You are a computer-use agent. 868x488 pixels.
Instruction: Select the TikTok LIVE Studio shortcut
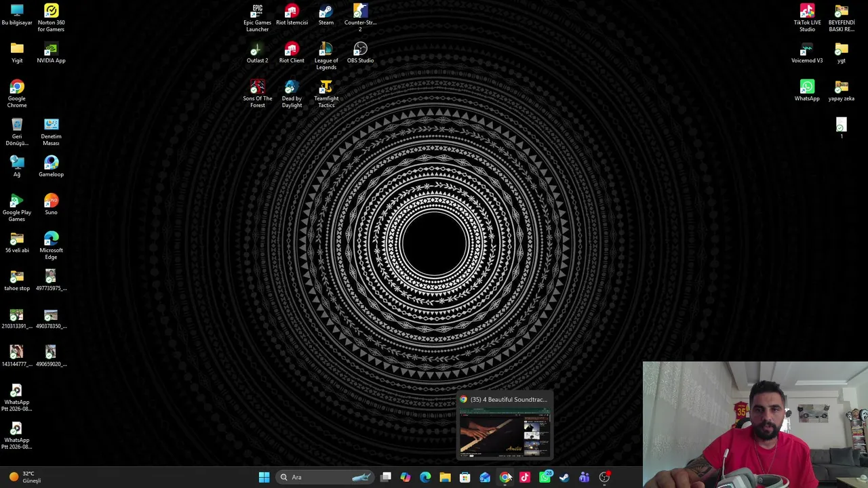point(807,18)
